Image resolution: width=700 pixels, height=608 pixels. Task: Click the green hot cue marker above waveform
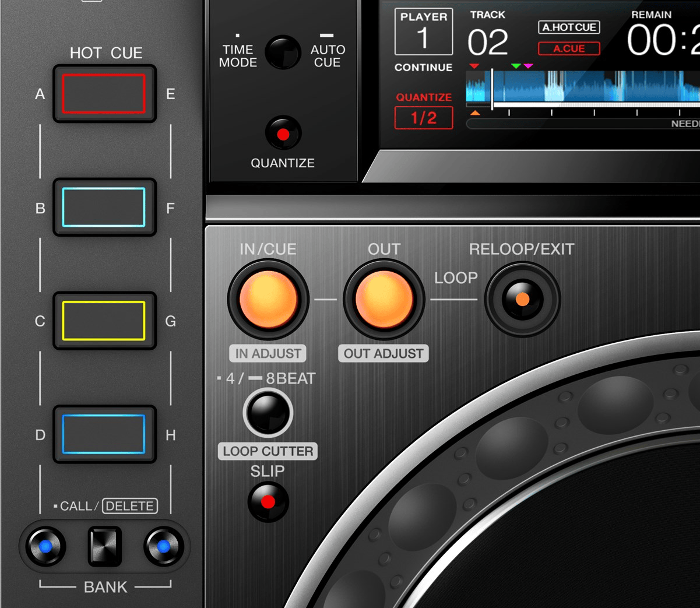tap(516, 66)
